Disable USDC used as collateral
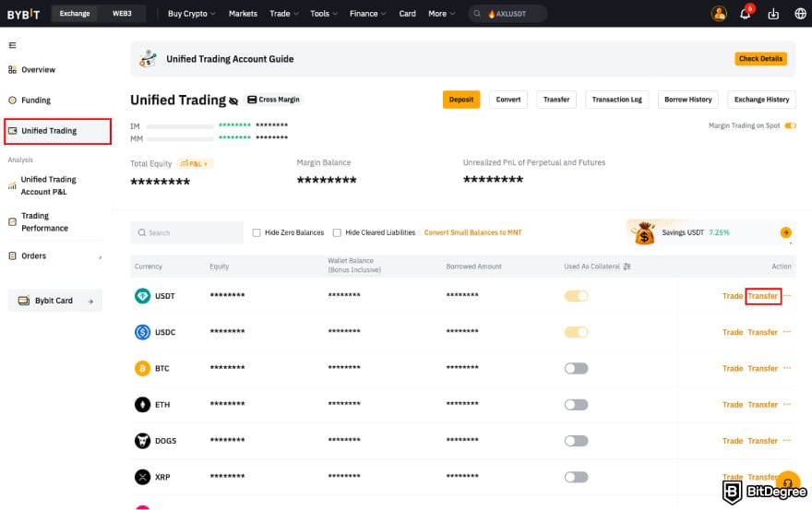The image size is (812, 510). [577, 332]
